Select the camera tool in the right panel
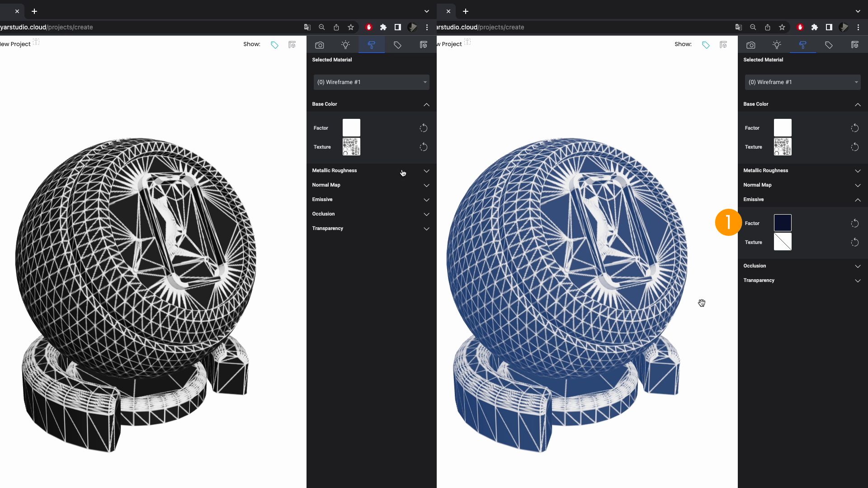This screenshot has width=868, height=488. click(x=751, y=45)
